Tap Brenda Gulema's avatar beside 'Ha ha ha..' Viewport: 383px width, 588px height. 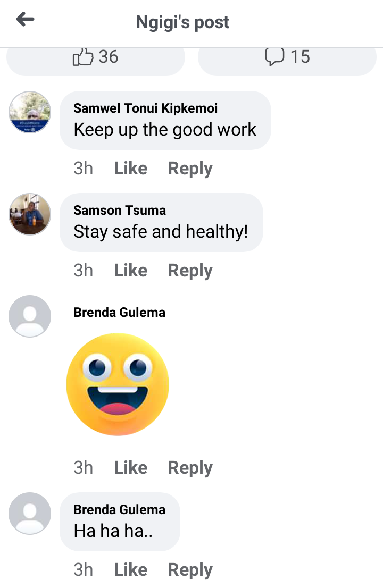[30, 514]
